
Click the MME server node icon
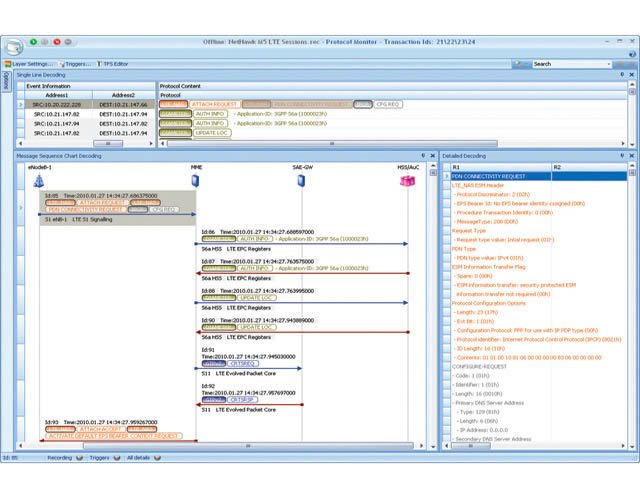(195, 180)
